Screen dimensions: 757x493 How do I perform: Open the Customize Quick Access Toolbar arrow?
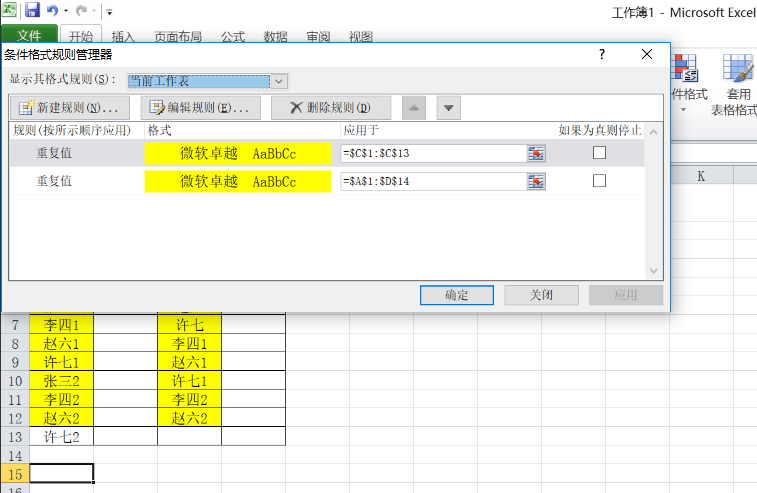point(110,12)
